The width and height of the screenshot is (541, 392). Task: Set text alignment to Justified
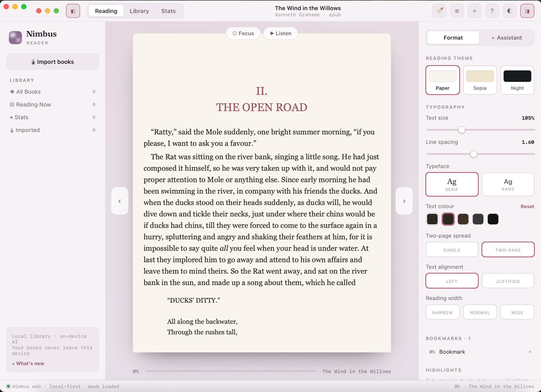click(508, 281)
